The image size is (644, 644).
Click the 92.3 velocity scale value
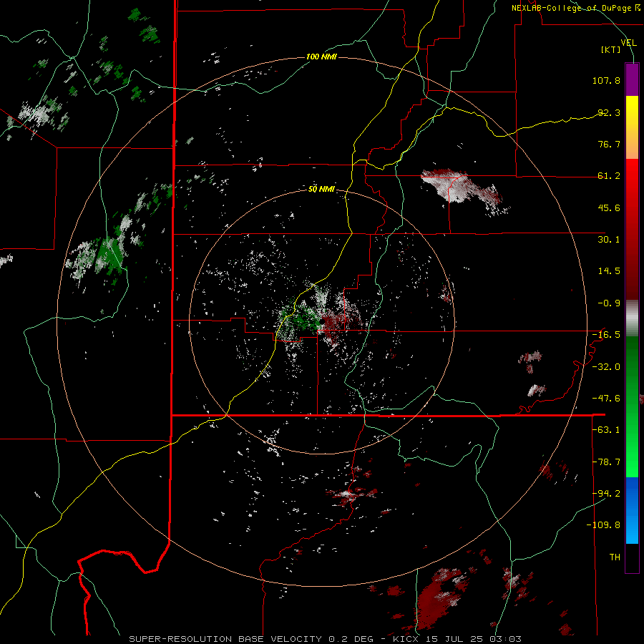coord(609,112)
